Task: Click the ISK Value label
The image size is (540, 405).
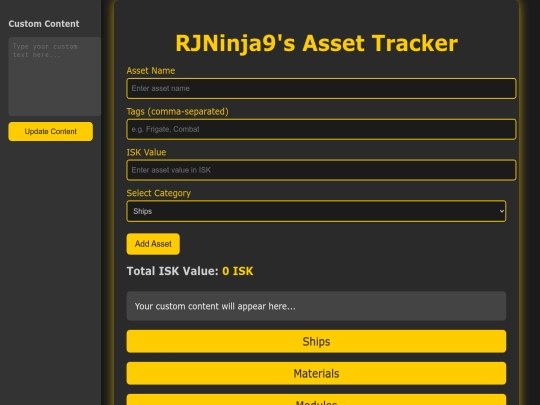Action: tap(146, 152)
